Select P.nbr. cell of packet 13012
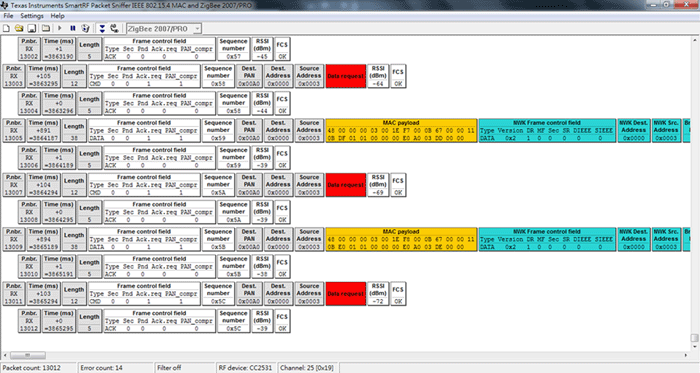This screenshot has height=373, width=700. tap(29, 321)
